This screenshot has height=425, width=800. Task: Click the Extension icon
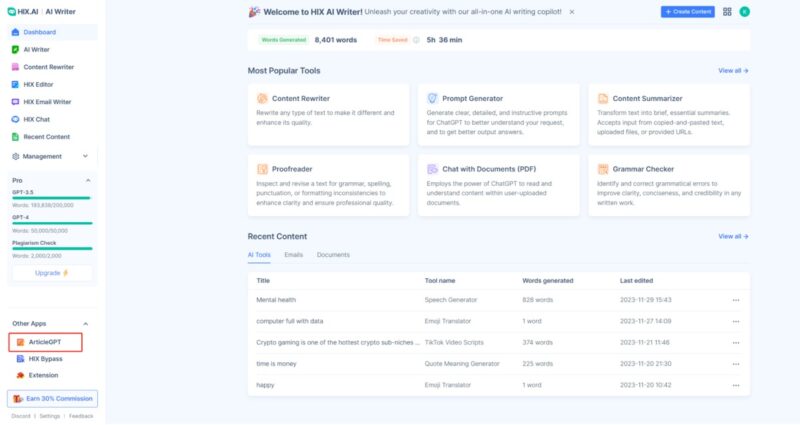pos(20,375)
